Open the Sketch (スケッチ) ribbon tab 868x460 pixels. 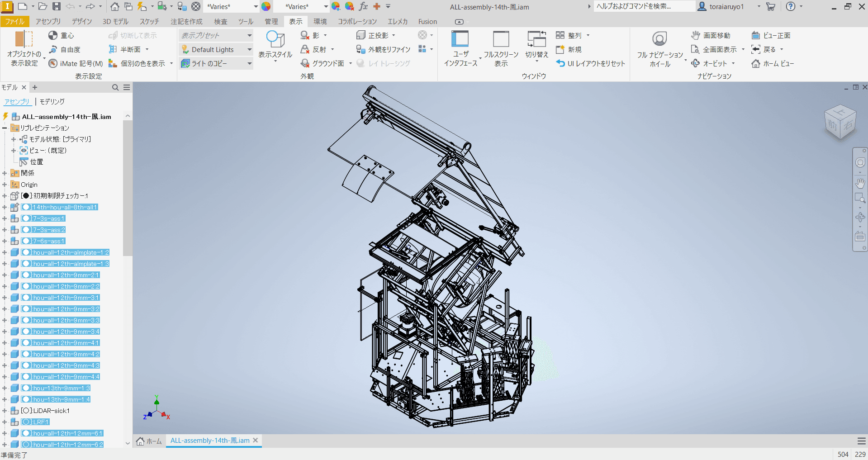point(149,21)
